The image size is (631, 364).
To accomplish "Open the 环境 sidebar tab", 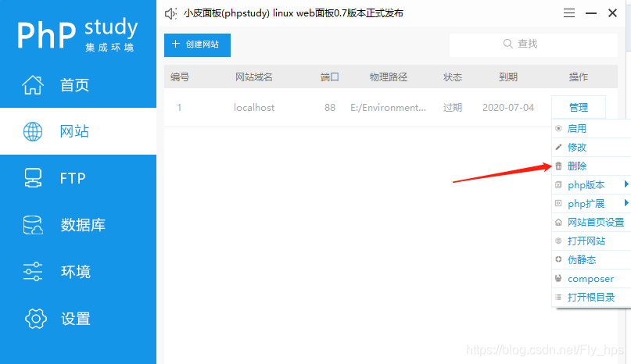I will click(78, 272).
